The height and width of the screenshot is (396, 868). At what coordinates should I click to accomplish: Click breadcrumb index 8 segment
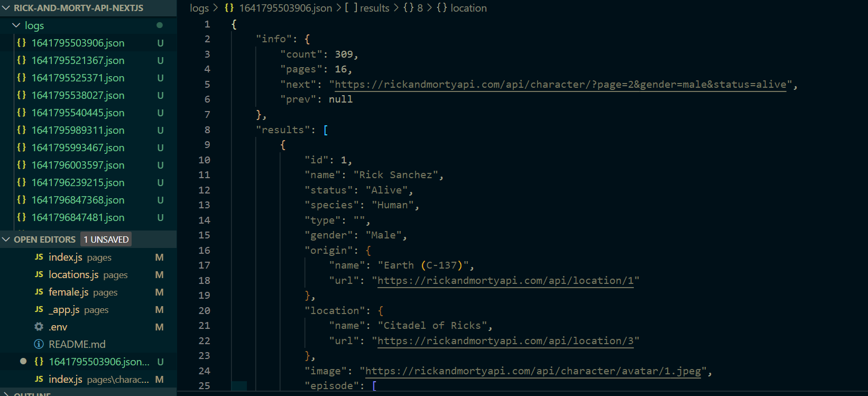point(413,8)
